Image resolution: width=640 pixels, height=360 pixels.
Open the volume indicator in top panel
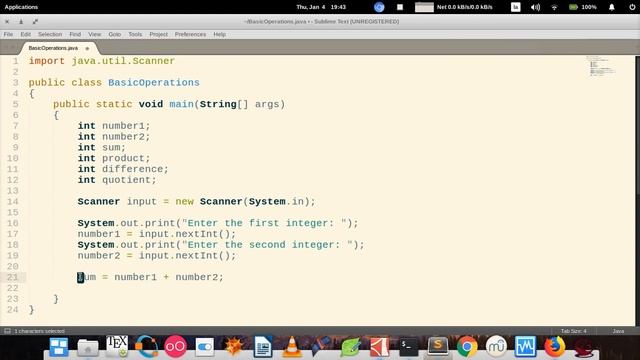[536, 7]
